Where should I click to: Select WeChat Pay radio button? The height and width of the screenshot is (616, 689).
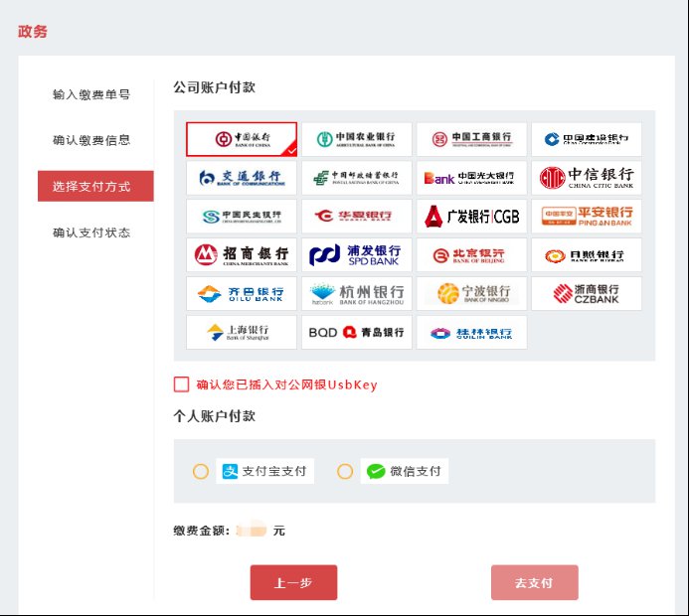pyautogui.click(x=345, y=471)
